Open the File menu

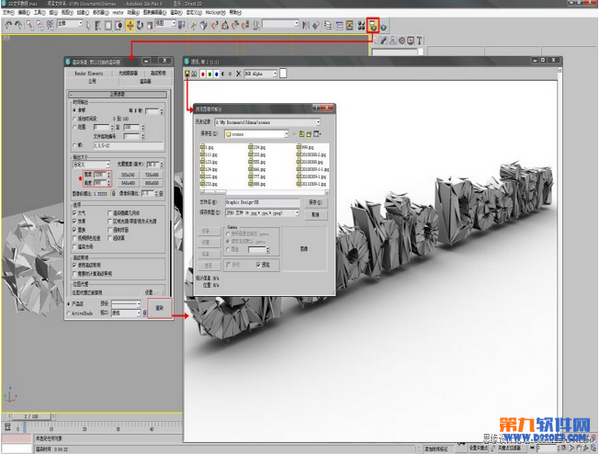click(x=8, y=13)
